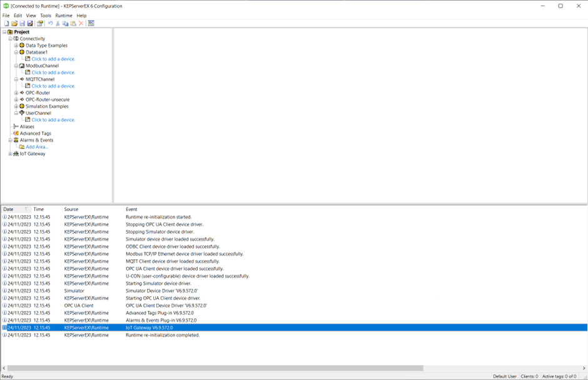Click the Paste clipboard toolbar icon
588x380 pixels.
[x=73, y=23]
